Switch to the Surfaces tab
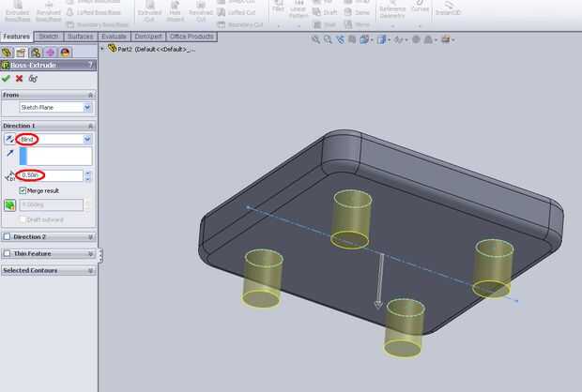Screen dimensions: 582x392 point(81,37)
